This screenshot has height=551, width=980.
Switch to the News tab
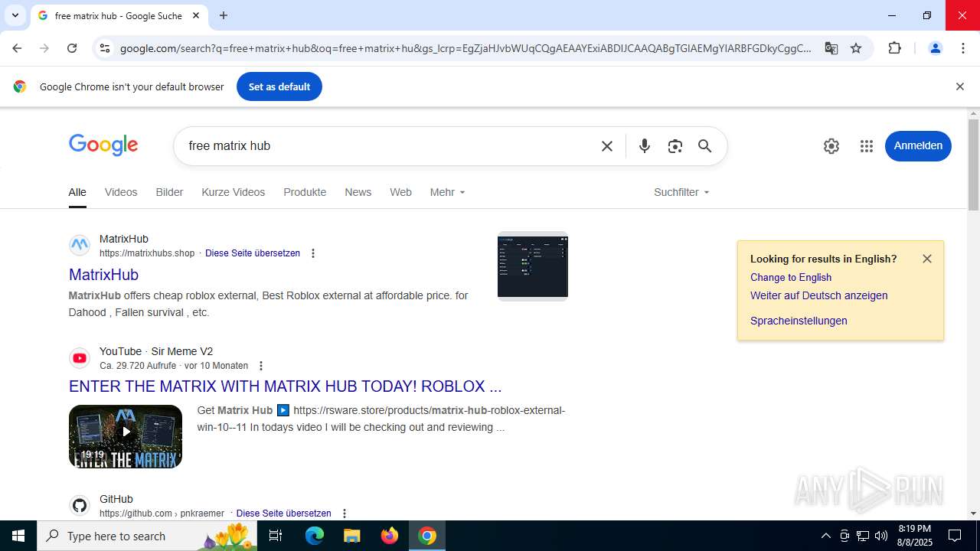[358, 192]
